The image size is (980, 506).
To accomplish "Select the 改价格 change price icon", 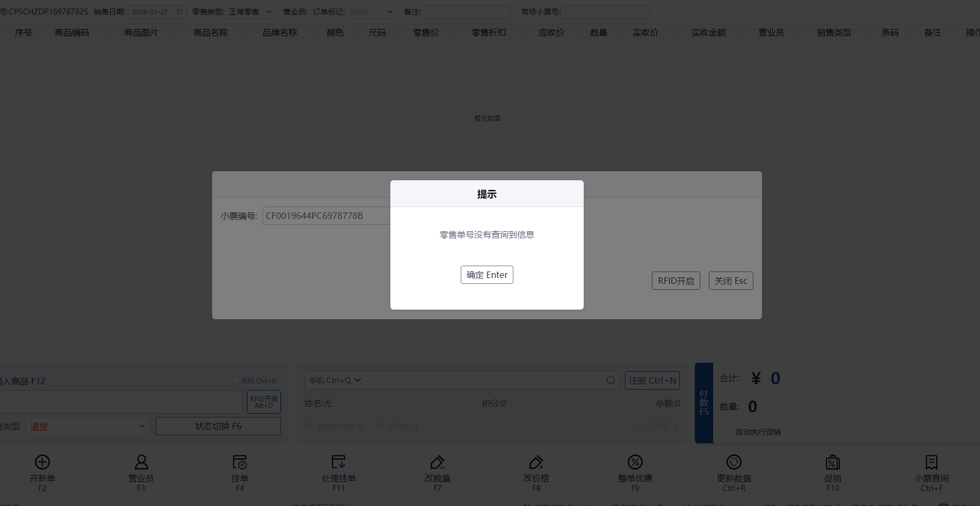I will point(536,462).
